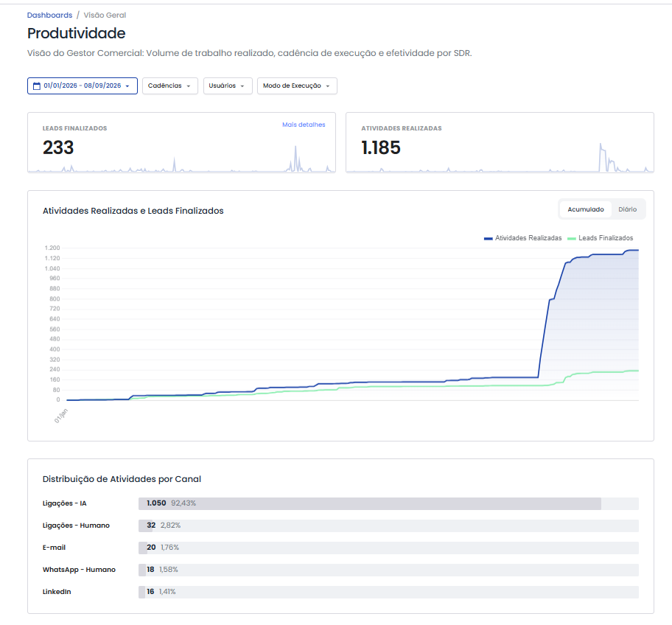Click the LEADS FINALIZADOS card label
672x625 pixels.
point(74,128)
